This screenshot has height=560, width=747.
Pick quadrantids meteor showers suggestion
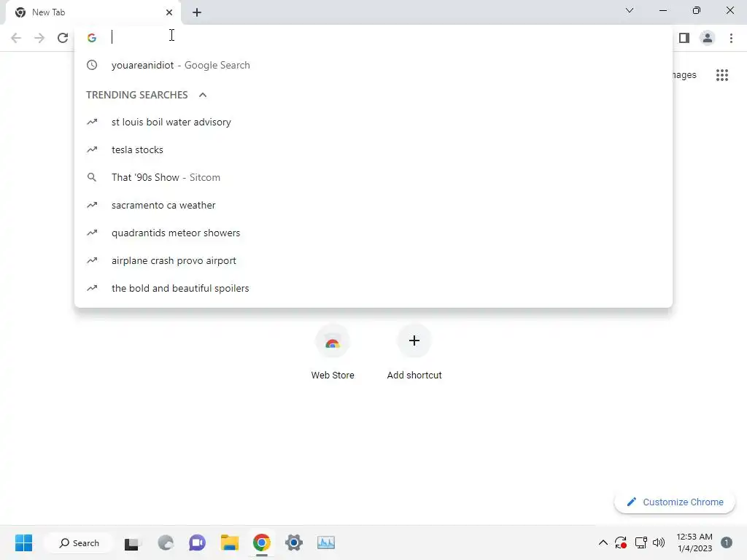coord(373,233)
